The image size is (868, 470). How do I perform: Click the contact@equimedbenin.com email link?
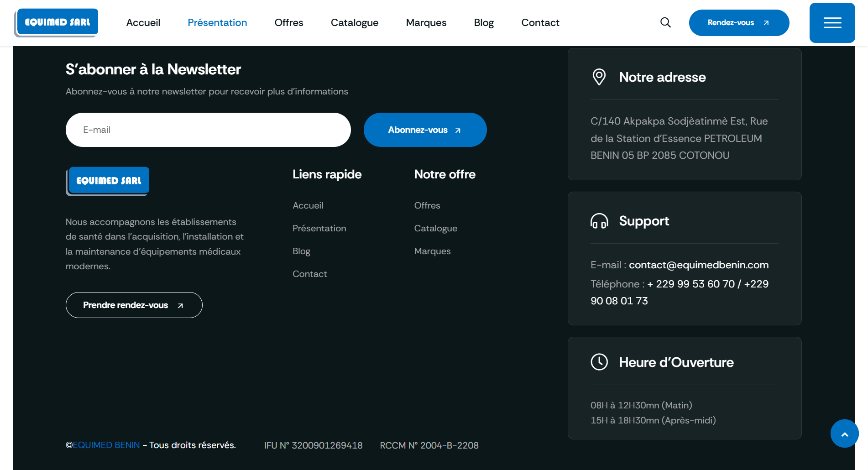click(x=699, y=265)
